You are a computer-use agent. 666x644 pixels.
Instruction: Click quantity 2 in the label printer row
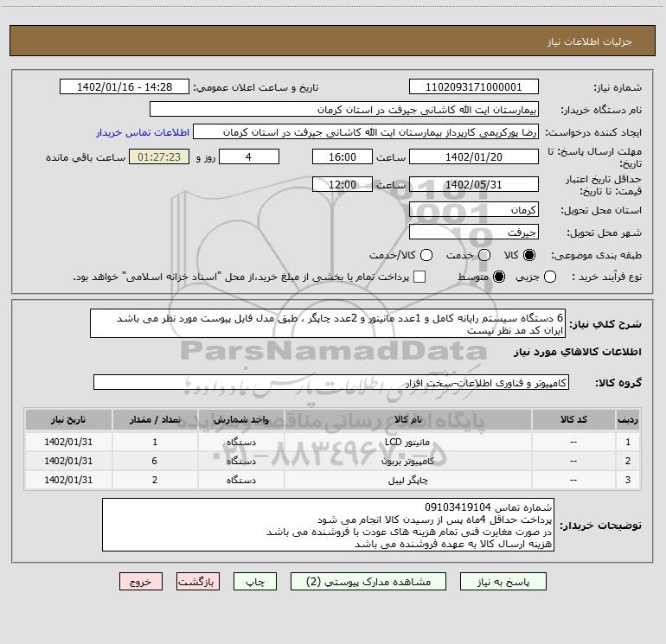click(x=155, y=480)
